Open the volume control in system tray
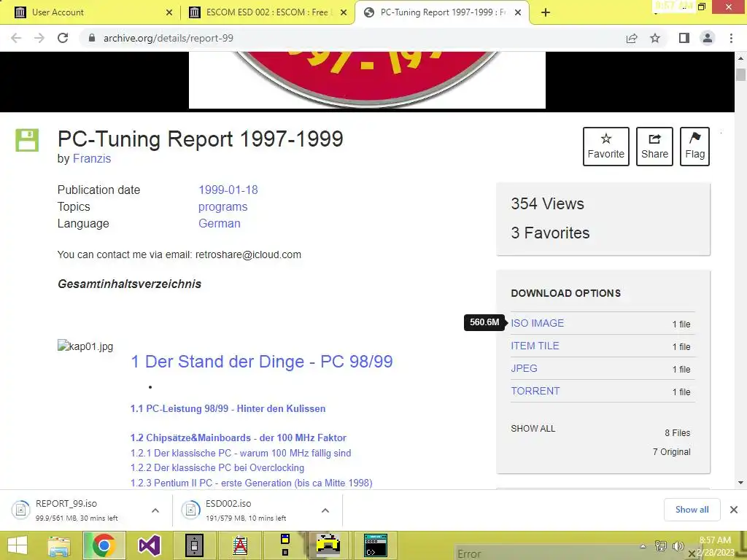 tap(678, 546)
